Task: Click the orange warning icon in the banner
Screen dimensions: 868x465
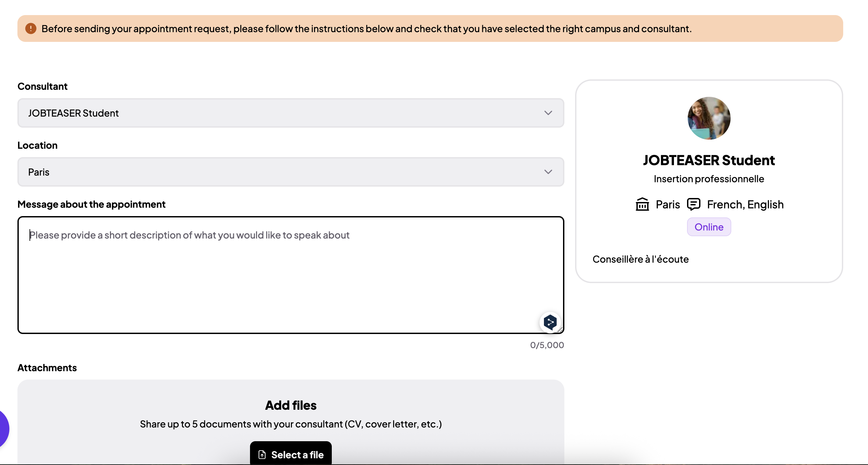Action: [x=30, y=28]
